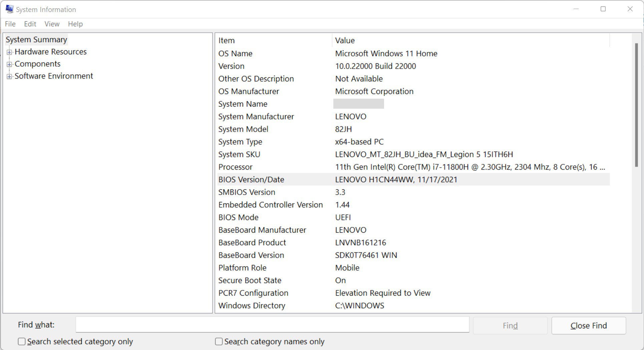
Task: Select the OS Manufacturer row
Action: [x=413, y=91]
